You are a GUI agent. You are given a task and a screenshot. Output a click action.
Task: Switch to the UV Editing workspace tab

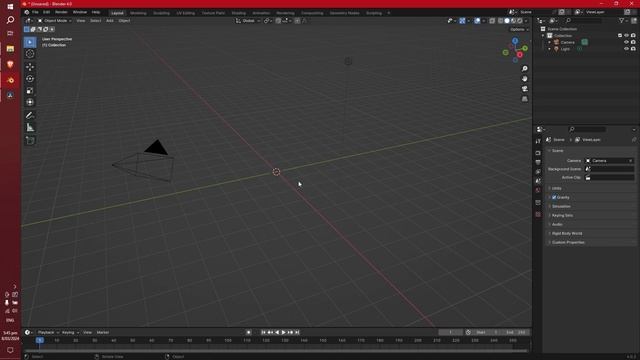click(x=185, y=13)
